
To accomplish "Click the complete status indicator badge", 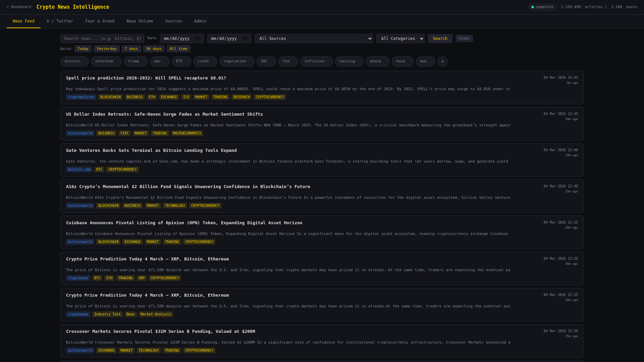I will [542, 7].
